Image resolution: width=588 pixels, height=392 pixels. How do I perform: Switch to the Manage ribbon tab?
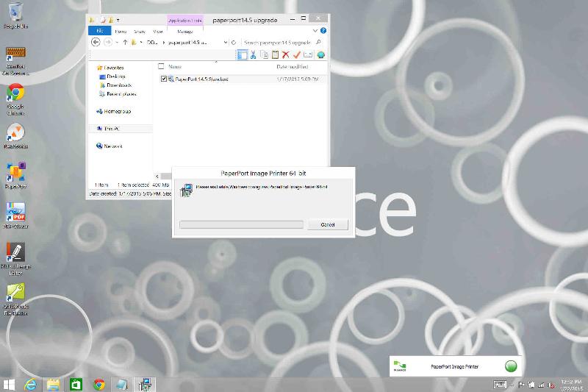tap(184, 32)
